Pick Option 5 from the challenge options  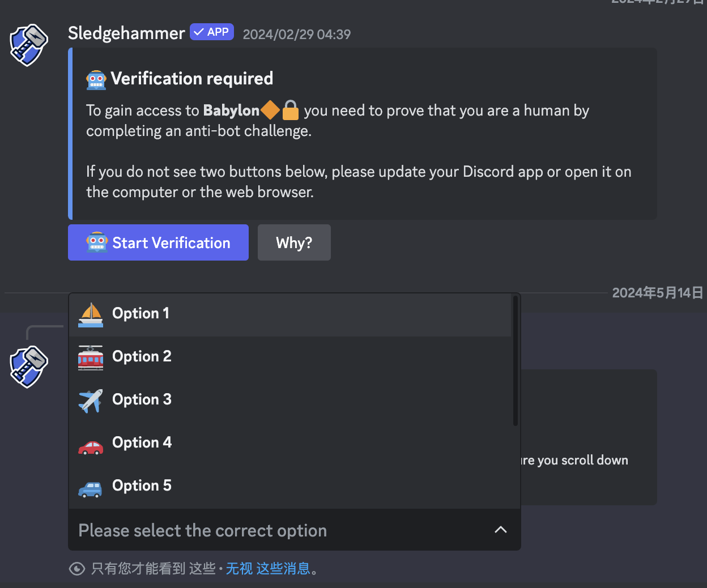tap(142, 485)
